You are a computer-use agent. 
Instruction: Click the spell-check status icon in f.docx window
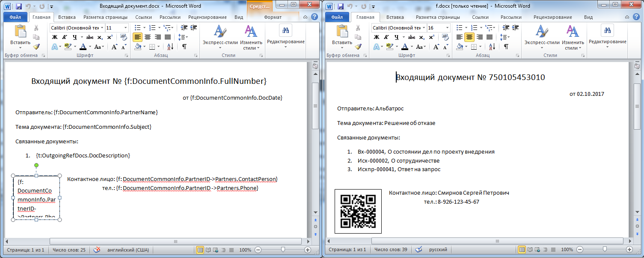[418, 249]
